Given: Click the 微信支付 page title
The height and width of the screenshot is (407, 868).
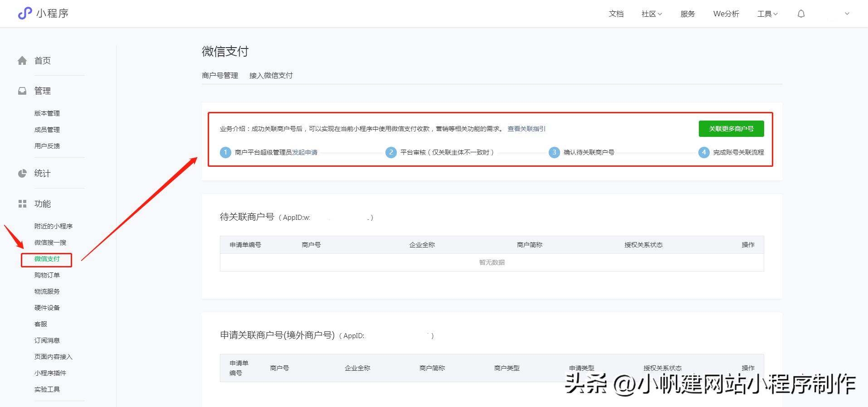Looking at the screenshot, I should point(225,52).
